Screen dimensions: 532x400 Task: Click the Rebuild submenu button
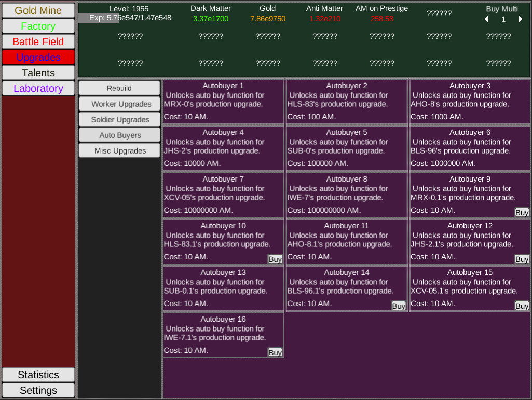coord(119,88)
